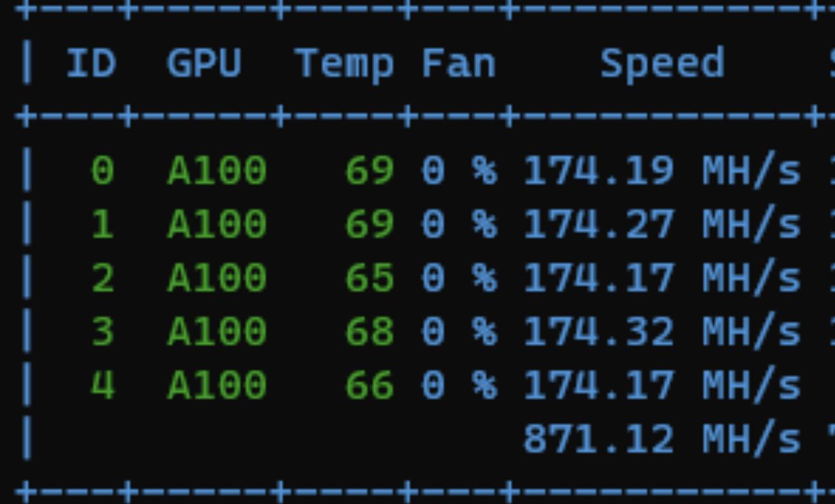Click fan value 0 % for GPU 4

coord(459,386)
